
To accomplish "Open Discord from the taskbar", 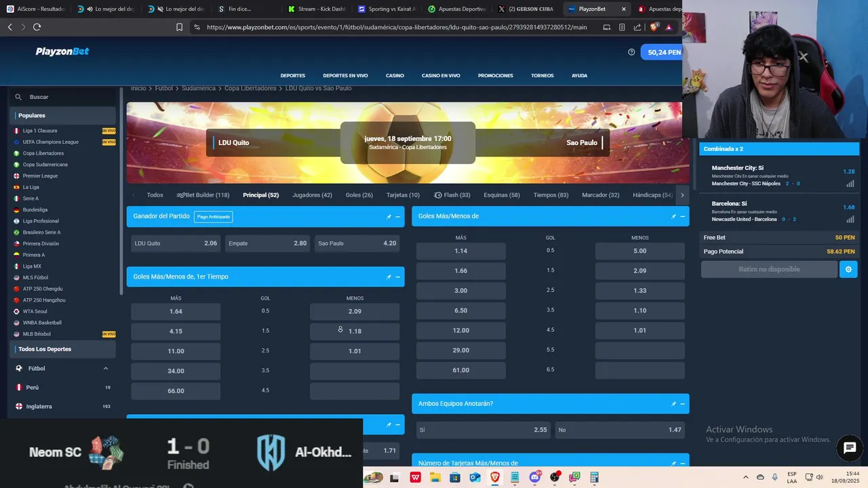I will click(535, 477).
